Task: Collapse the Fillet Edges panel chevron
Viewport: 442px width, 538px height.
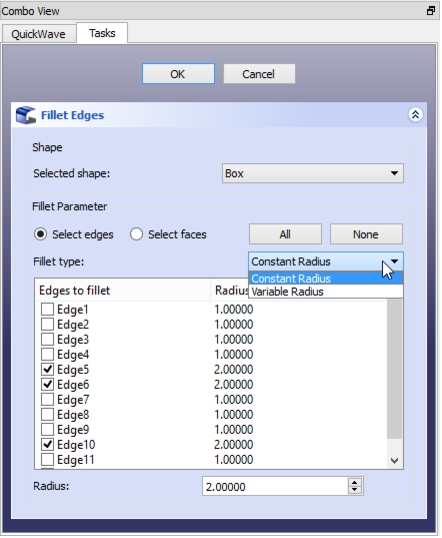Action: (416, 115)
